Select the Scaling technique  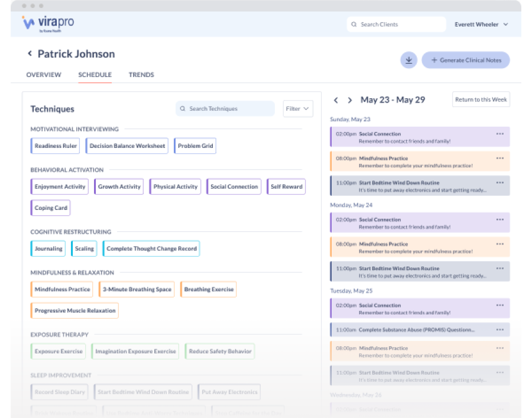point(84,249)
